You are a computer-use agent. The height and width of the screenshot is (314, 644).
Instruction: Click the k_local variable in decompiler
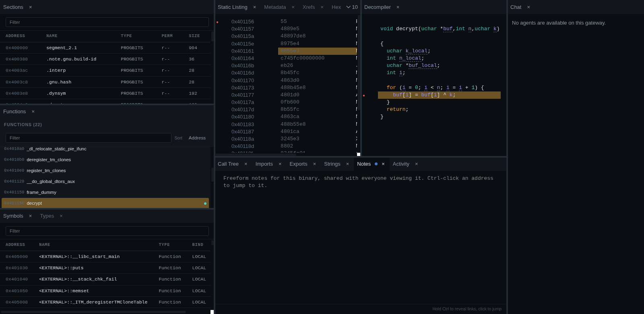[417, 51]
